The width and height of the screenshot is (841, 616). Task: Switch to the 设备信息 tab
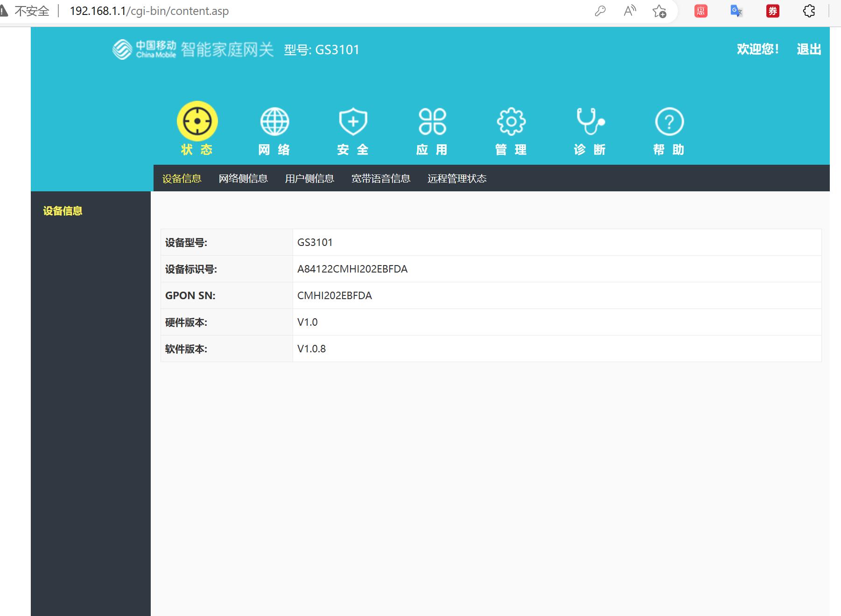click(182, 178)
